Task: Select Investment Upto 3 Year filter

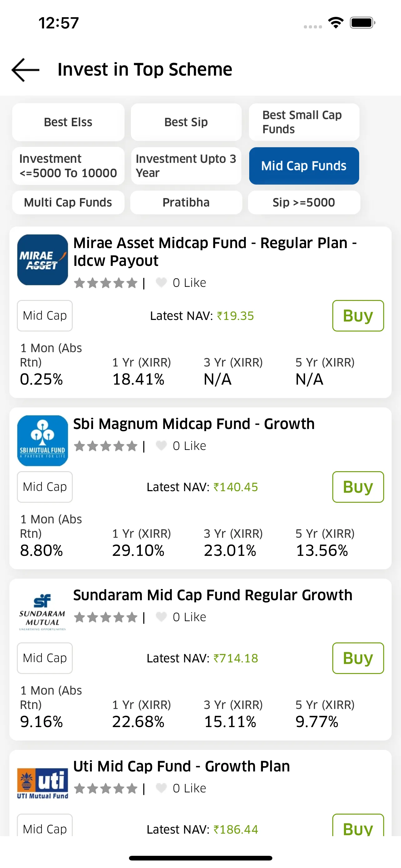Action: point(186,166)
